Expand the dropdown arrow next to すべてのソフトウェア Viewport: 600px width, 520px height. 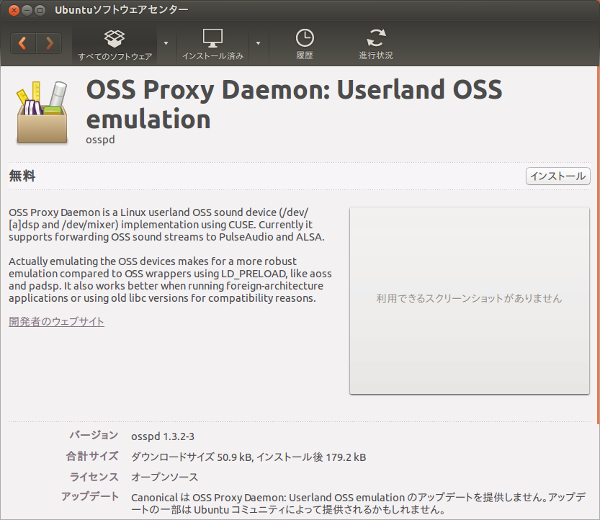tap(166, 43)
